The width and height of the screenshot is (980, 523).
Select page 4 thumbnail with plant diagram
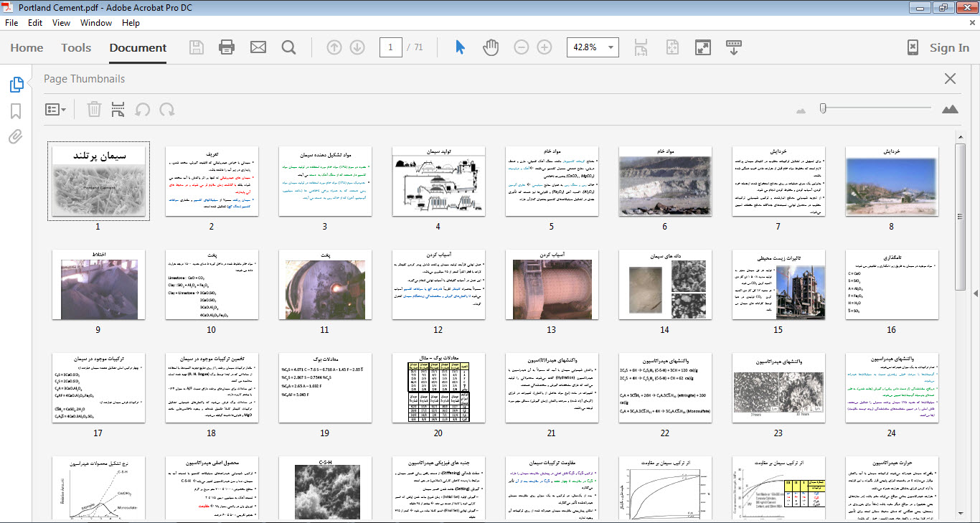[x=438, y=182]
